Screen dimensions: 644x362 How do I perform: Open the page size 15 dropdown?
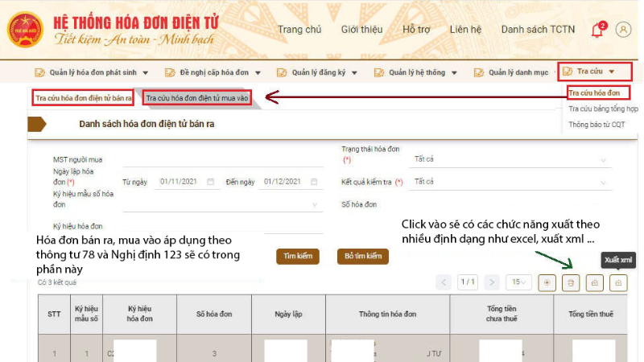518,282
